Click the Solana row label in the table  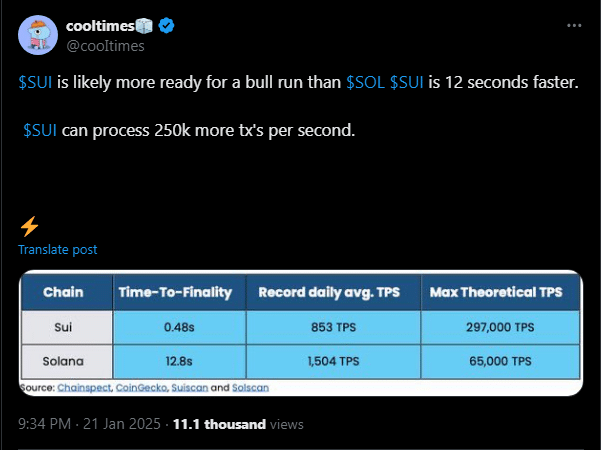pos(63,361)
